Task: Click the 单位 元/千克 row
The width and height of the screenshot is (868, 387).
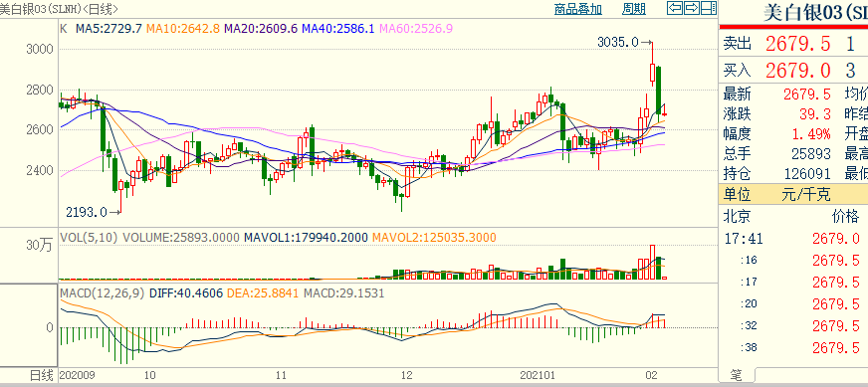Action: [x=793, y=194]
